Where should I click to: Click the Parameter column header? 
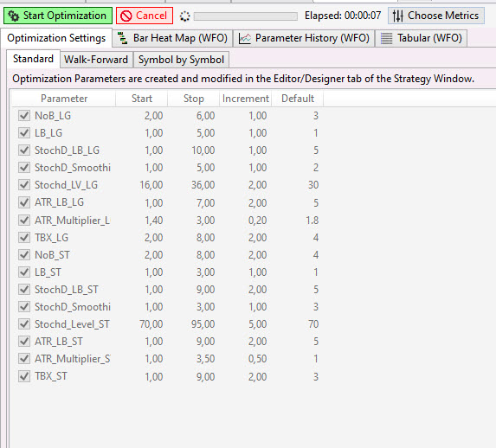point(64,99)
